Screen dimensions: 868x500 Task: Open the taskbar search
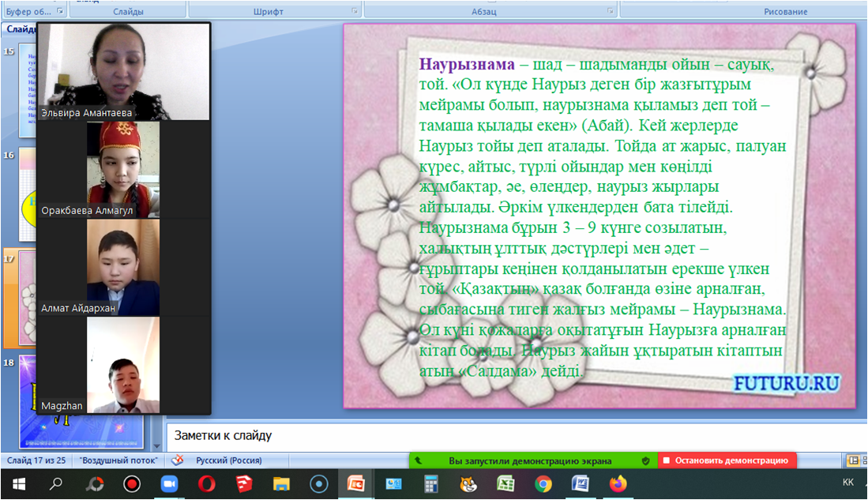[x=56, y=483]
